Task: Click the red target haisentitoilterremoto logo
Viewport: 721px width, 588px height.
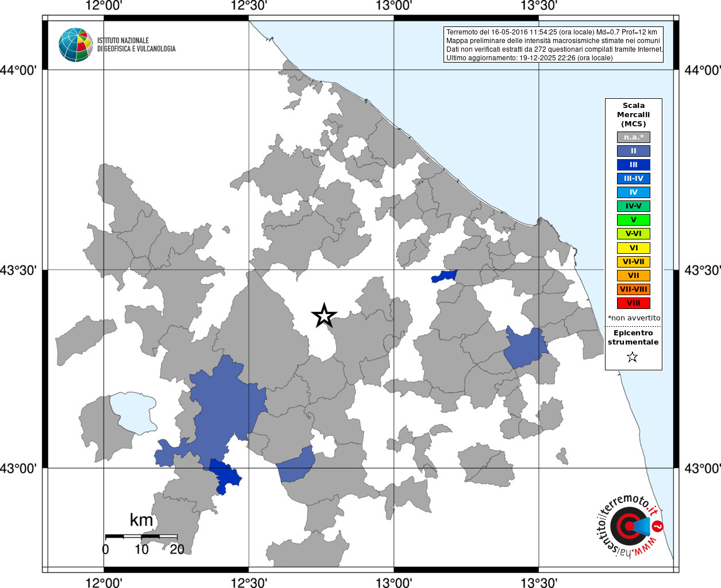Action: (x=630, y=526)
